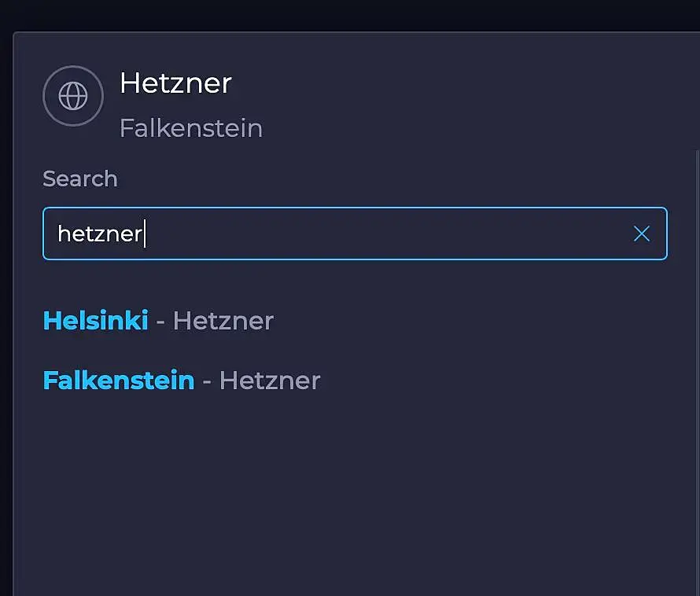Clear the search with the X icon
Image resolution: width=700 pixels, height=596 pixels.
pyautogui.click(x=642, y=234)
